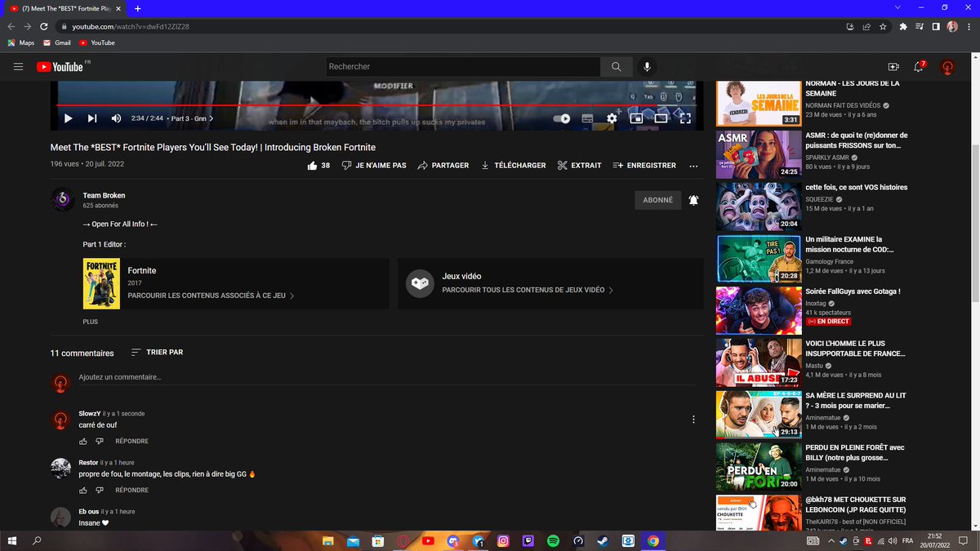Open Twitch from the taskbar
This screenshot has width=980, height=551.
click(528, 540)
